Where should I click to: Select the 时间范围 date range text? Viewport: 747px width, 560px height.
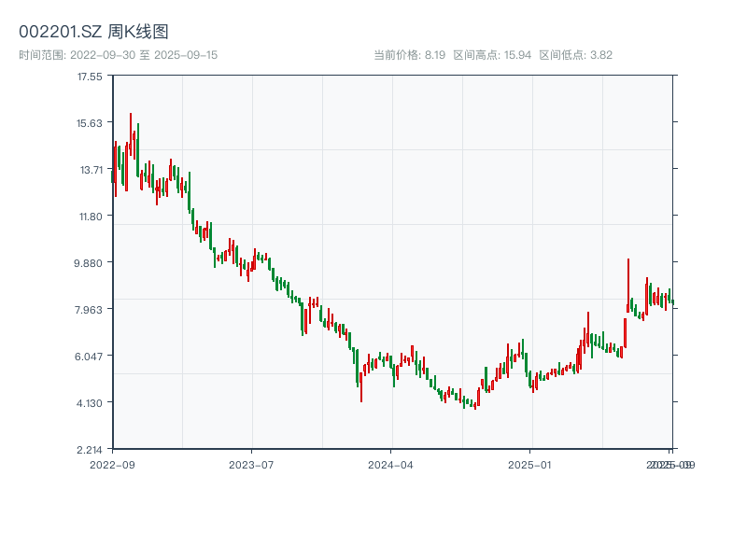point(118,55)
